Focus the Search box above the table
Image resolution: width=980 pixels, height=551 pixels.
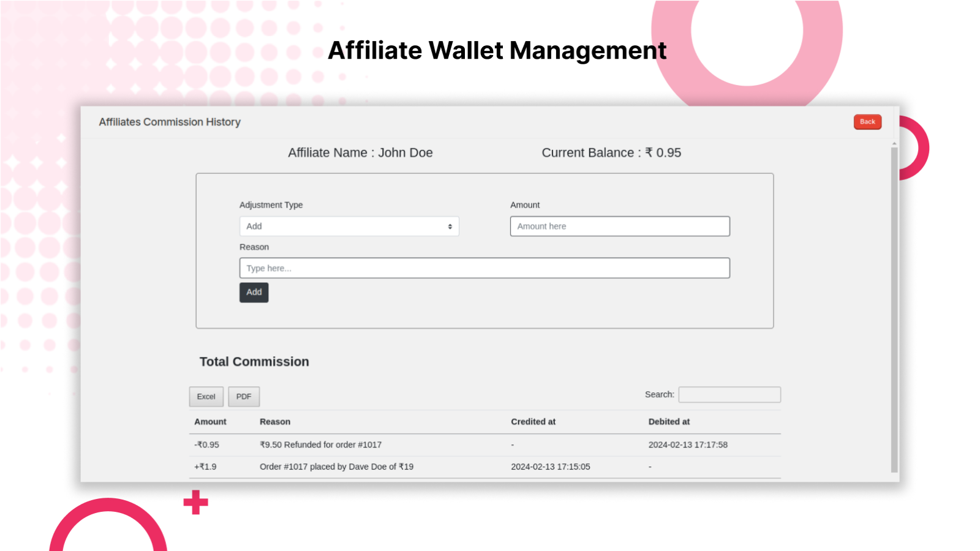(729, 394)
